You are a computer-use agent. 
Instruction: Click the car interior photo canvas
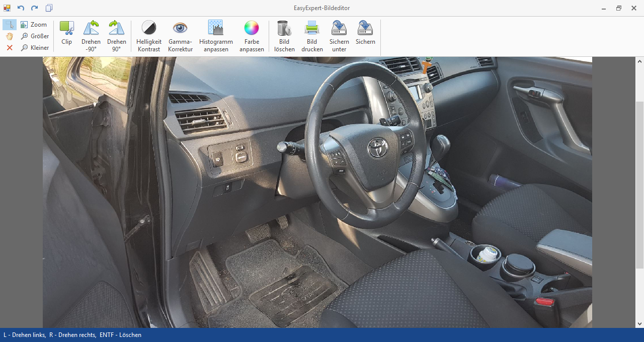[x=317, y=192]
